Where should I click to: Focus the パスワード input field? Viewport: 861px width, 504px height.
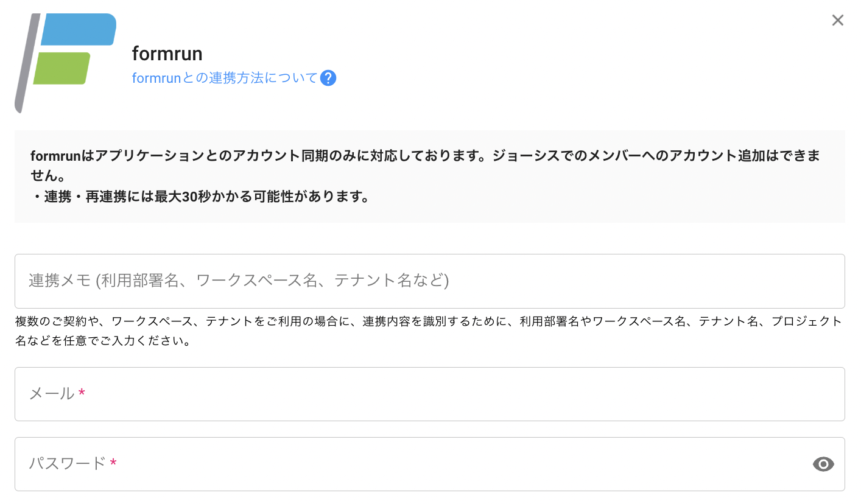coord(414,464)
